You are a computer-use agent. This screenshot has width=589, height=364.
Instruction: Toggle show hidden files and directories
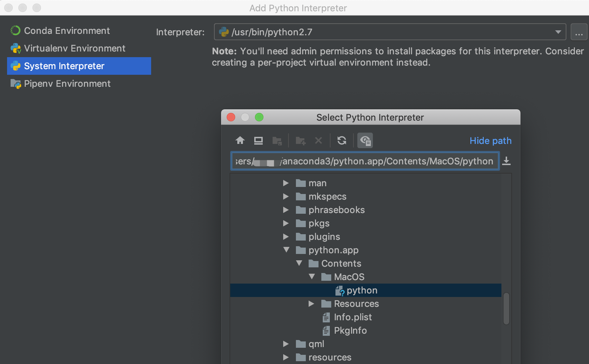click(x=365, y=140)
